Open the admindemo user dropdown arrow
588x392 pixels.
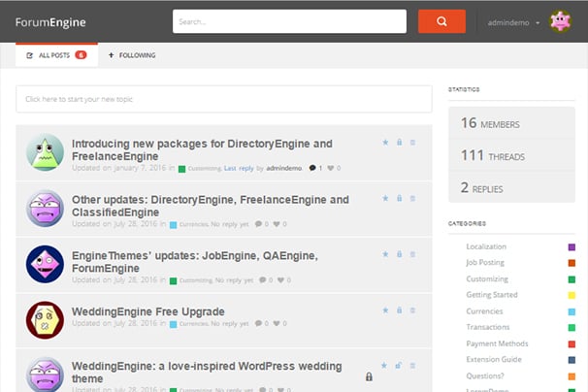point(538,23)
